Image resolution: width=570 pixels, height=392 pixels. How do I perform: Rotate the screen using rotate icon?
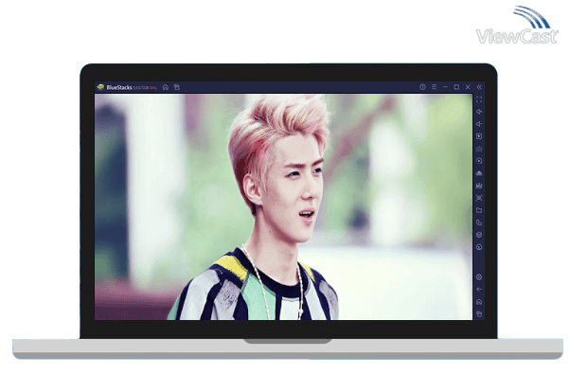[479, 223]
